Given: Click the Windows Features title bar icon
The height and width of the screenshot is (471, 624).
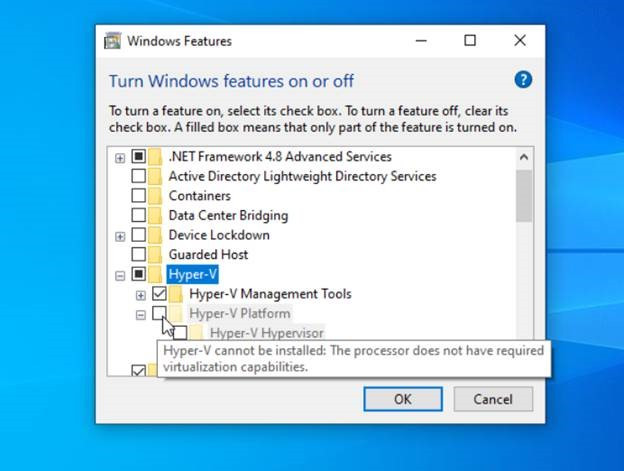Looking at the screenshot, I should pyautogui.click(x=112, y=41).
